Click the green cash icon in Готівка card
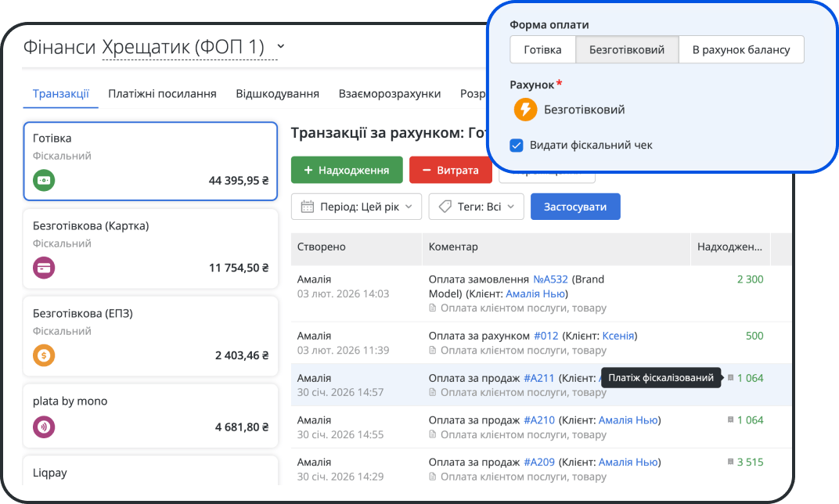This screenshot has width=839, height=504. click(x=44, y=180)
